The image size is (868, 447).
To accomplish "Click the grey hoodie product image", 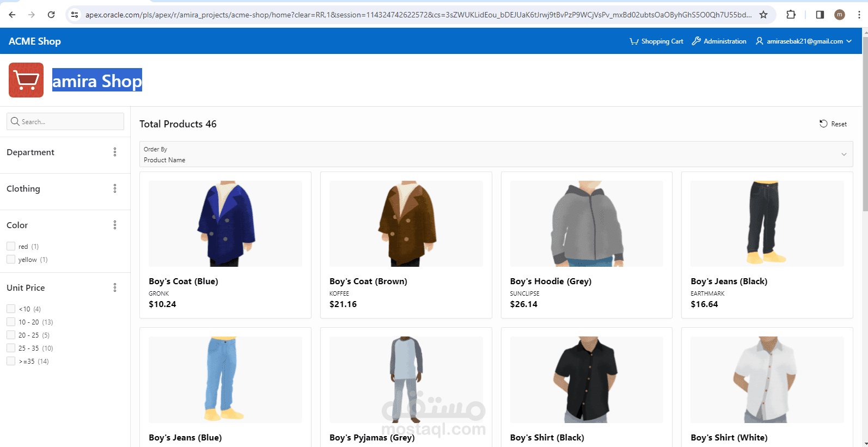I will pos(586,224).
